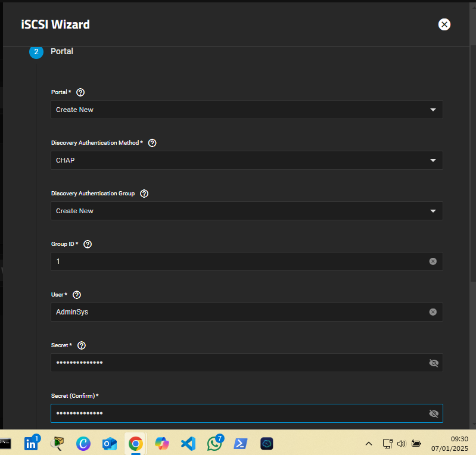This screenshot has width=476, height=455.
Task: Show help for Discovery Authentication Method
Action: (152, 143)
